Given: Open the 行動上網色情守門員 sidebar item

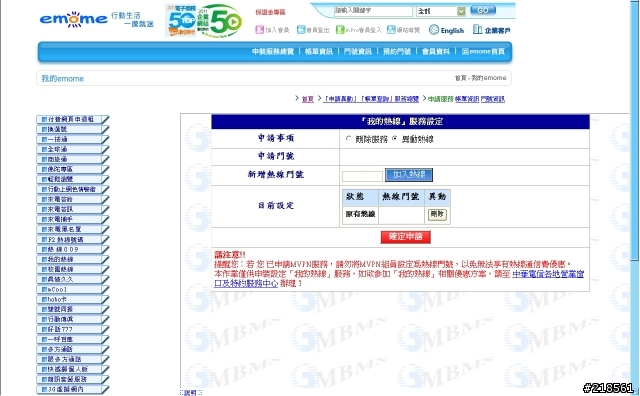Looking at the screenshot, I should (x=73, y=189).
